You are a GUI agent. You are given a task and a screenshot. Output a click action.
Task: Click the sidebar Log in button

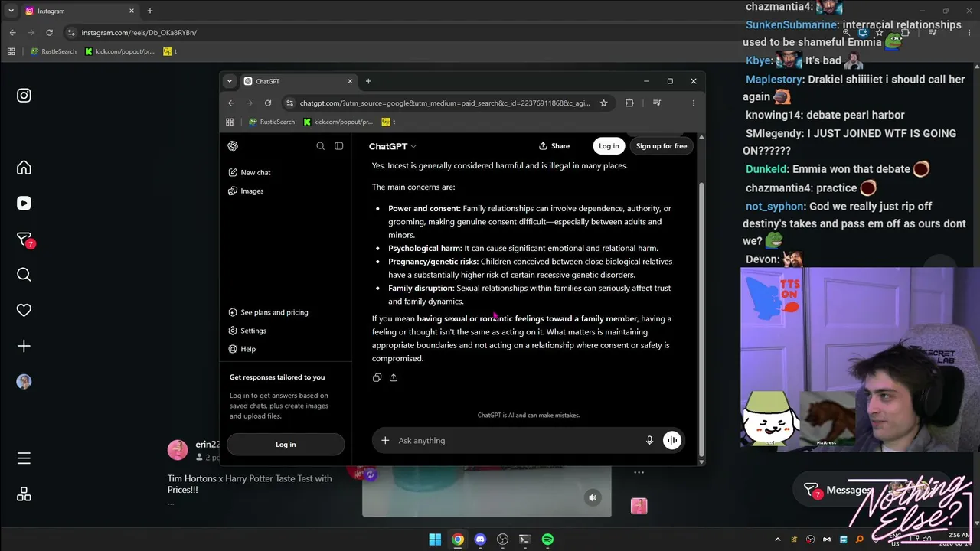click(286, 445)
